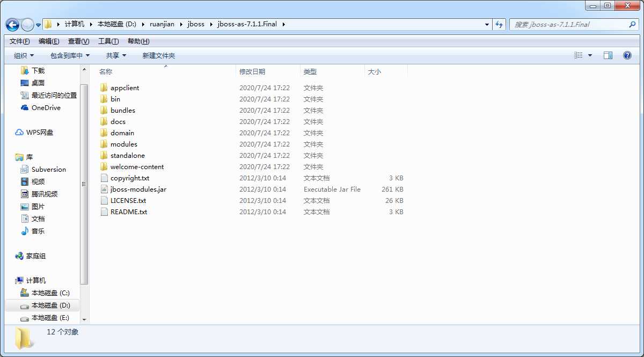The width and height of the screenshot is (644, 357).
Task: Open the Subversion library
Action: coord(49,169)
